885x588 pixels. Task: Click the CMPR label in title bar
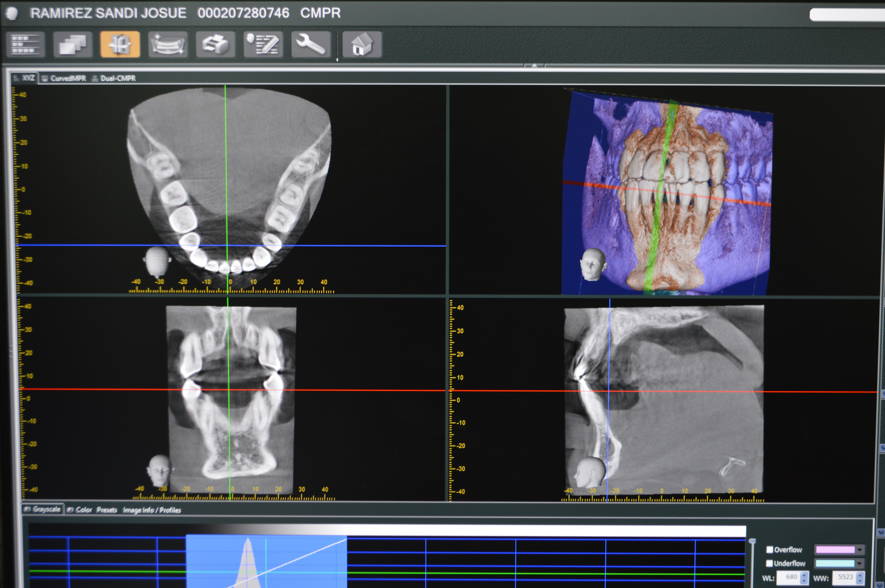click(320, 13)
